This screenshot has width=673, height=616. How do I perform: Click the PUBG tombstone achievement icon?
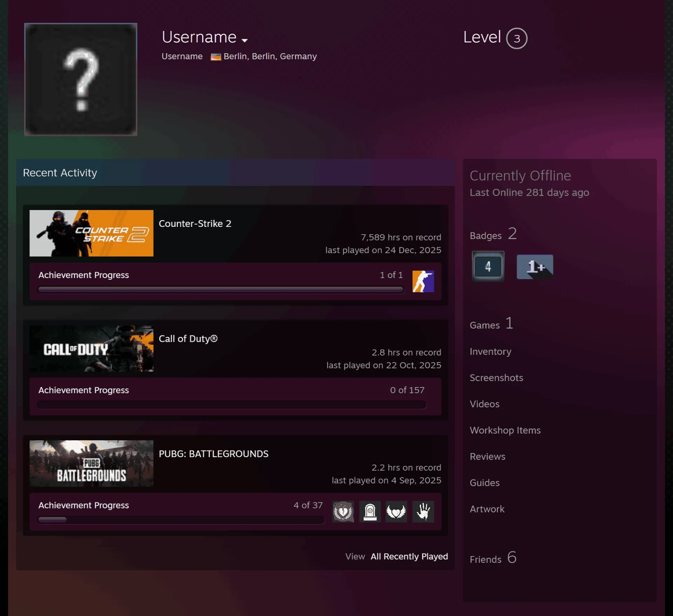[370, 512]
